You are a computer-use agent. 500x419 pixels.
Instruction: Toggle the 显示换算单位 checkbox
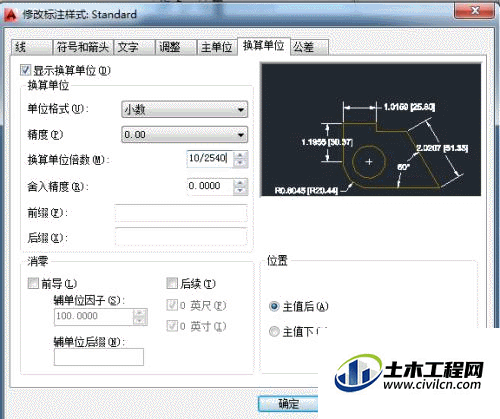click(26, 70)
